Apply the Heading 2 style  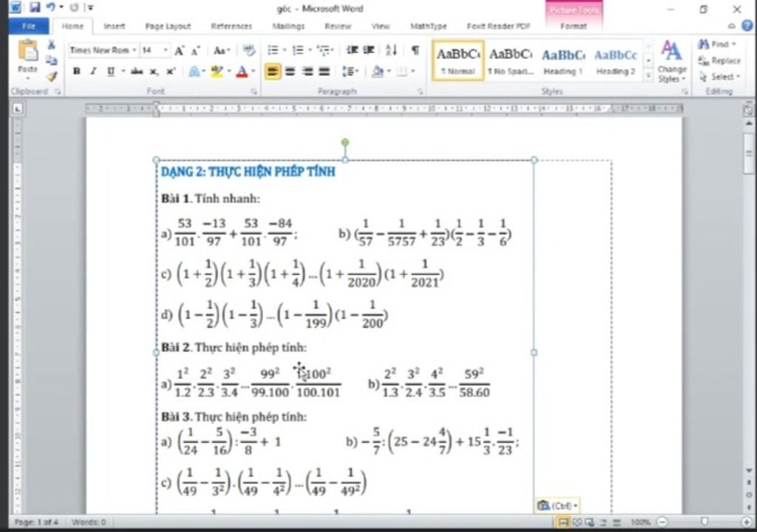[x=616, y=61]
